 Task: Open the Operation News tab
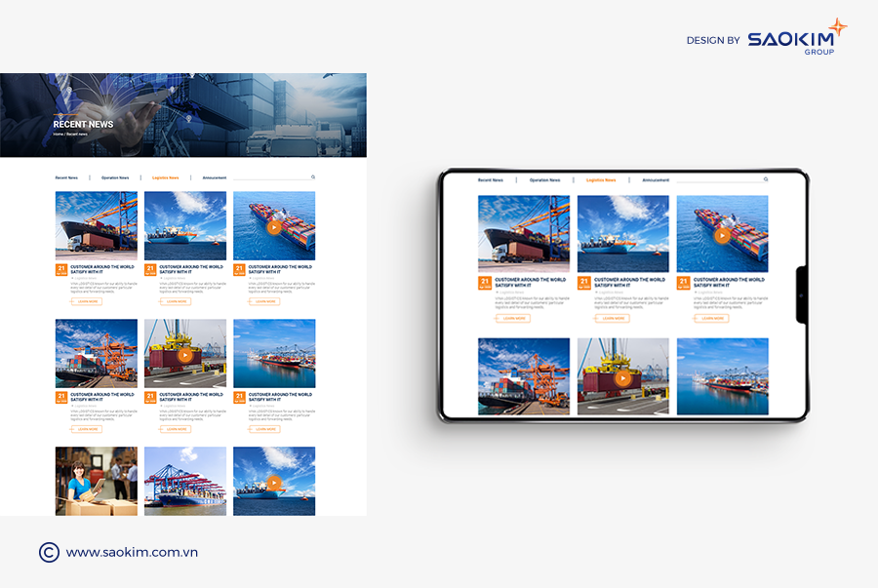click(x=117, y=177)
